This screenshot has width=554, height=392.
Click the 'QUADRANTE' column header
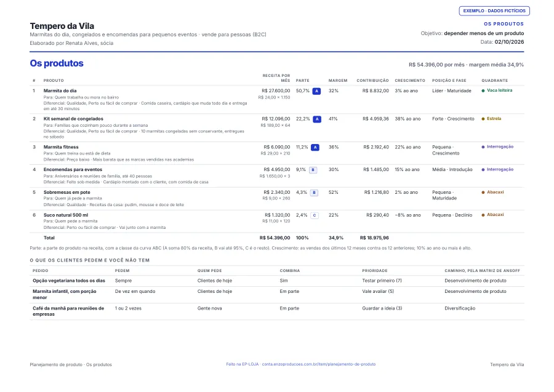click(494, 81)
